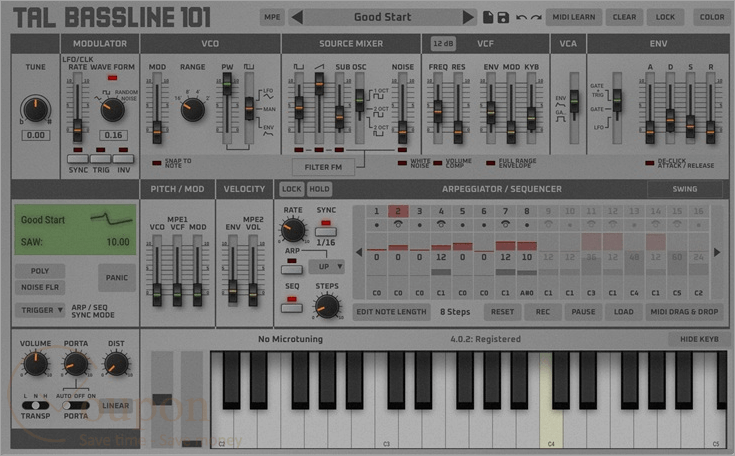The height and width of the screenshot is (456, 735).
Task: Toggle the LFO Inv button
Action: [123, 159]
